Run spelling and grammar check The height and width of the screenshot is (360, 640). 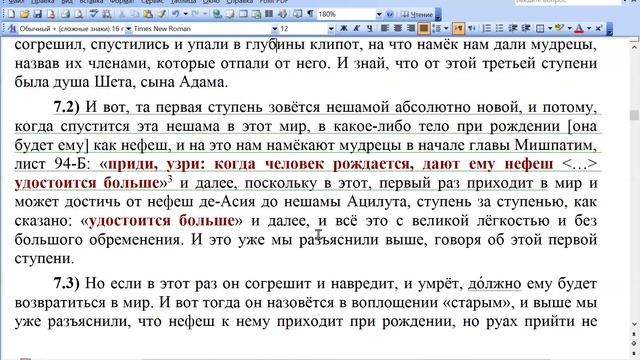pyautogui.click(x=94, y=14)
